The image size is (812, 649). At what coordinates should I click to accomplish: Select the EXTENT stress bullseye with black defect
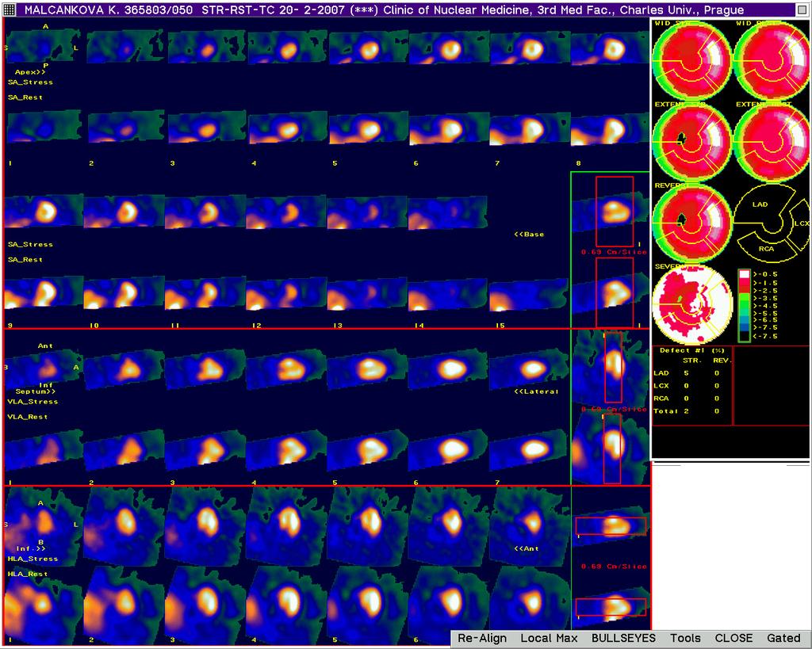pyautogui.click(x=691, y=143)
